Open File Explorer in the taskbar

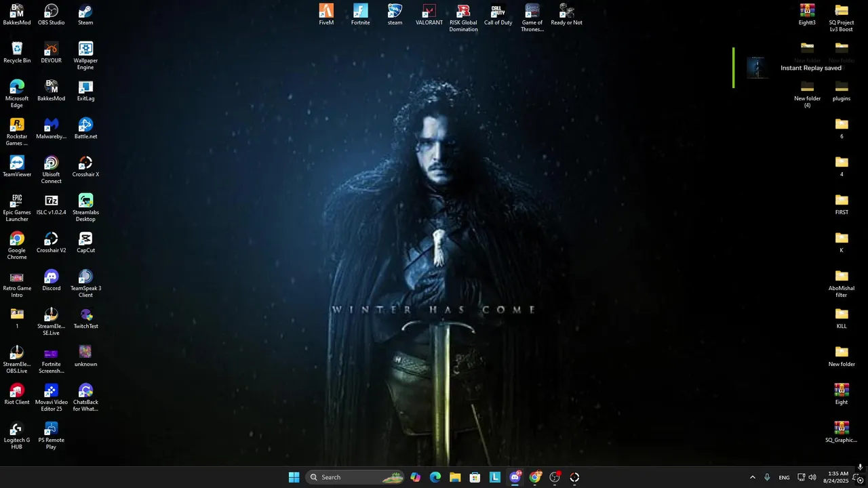(x=455, y=477)
